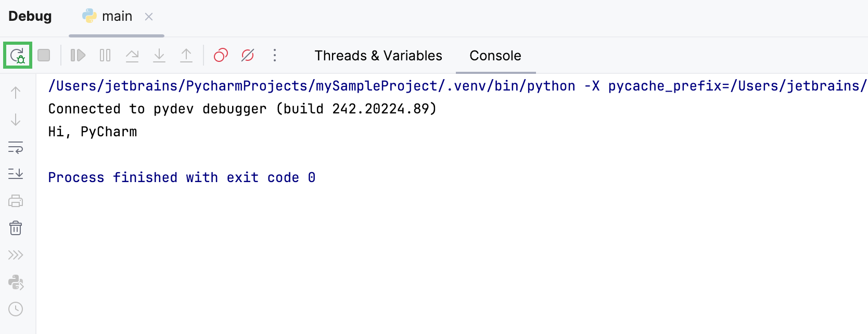Expand hidden toolbar items chevrons
The height and width of the screenshot is (334, 868).
(16, 255)
